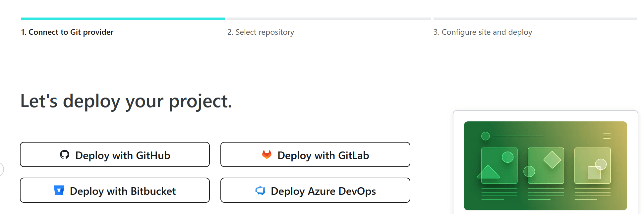
Task: Click the hamburger menu in the illustration
Action: pyautogui.click(x=607, y=136)
